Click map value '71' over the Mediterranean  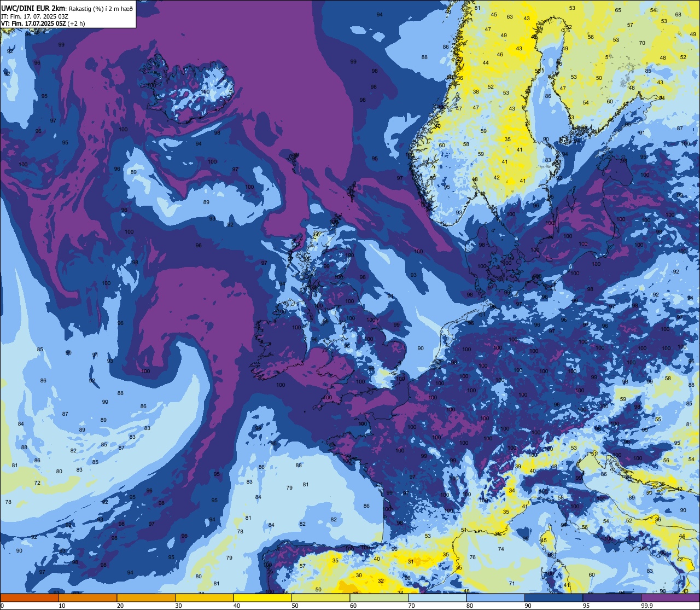pos(512,584)
